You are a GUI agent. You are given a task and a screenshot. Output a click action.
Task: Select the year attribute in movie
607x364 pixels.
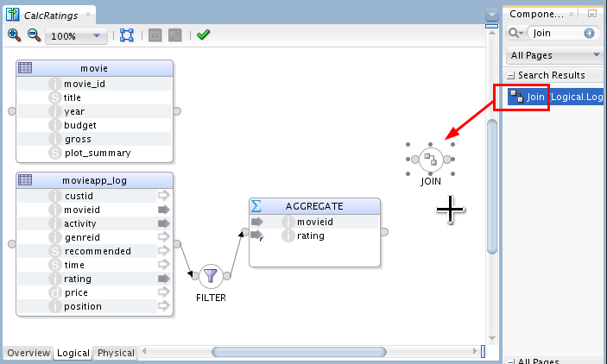coord(94,111)
